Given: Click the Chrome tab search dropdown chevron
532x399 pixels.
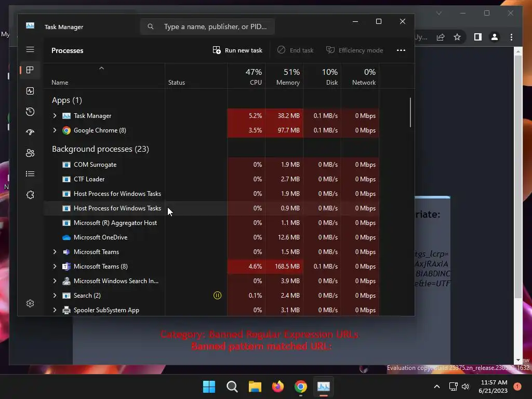Looking at the screenshot, I should pos(438,13).
